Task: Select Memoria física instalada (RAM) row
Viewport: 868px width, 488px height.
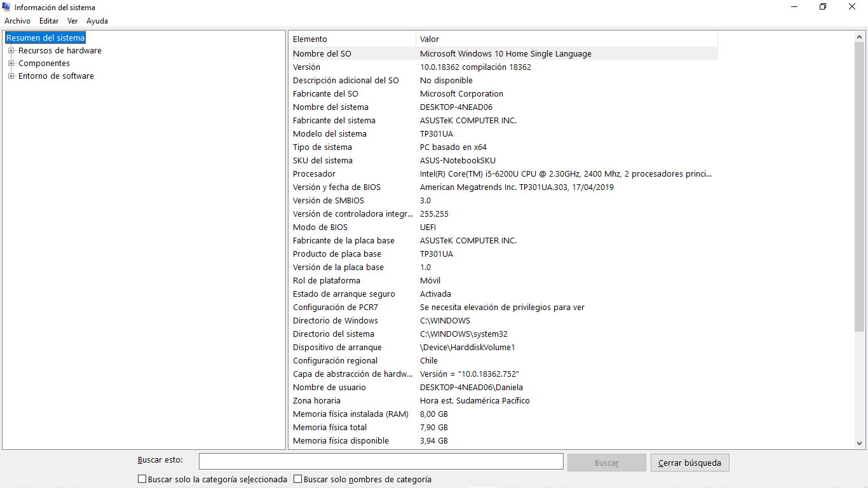Action: [504, 414]
